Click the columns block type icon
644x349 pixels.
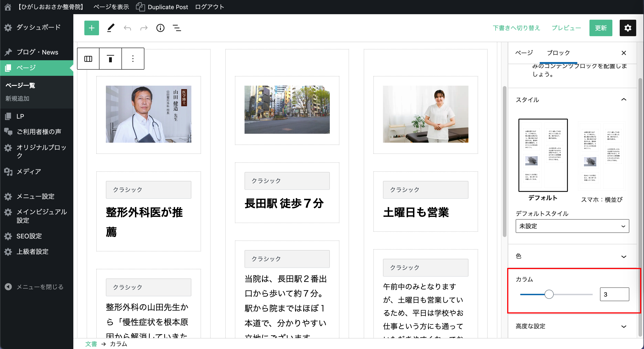[x=88, y=59]
